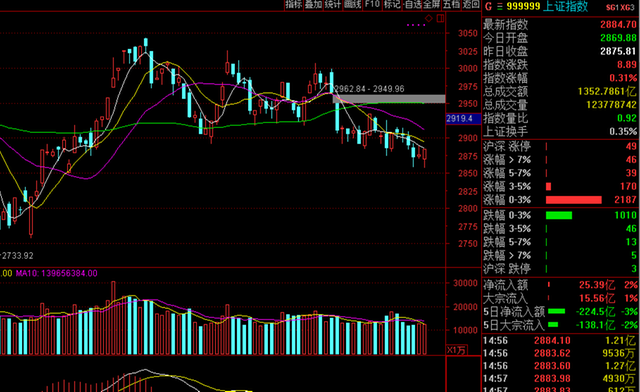Select the 画线 drawing tool

[x=353, y=4]
